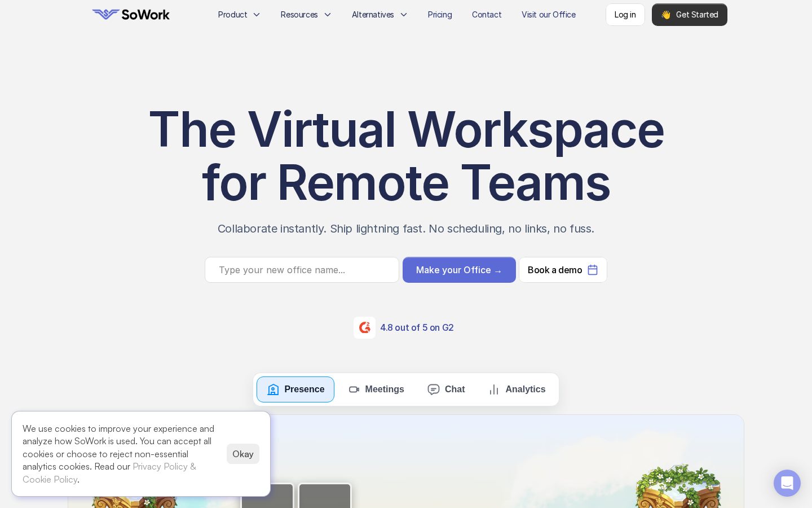This screenshot has width=812, height=508.
Task: Open the Product dropdown menu
Action: pyautogui.click(x=239, y=15)
